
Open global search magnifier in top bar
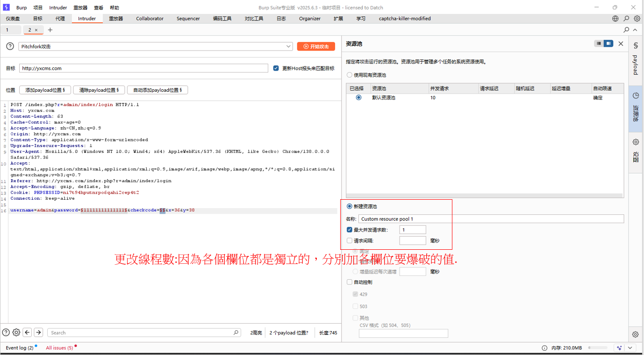click(x=626, y=19)
